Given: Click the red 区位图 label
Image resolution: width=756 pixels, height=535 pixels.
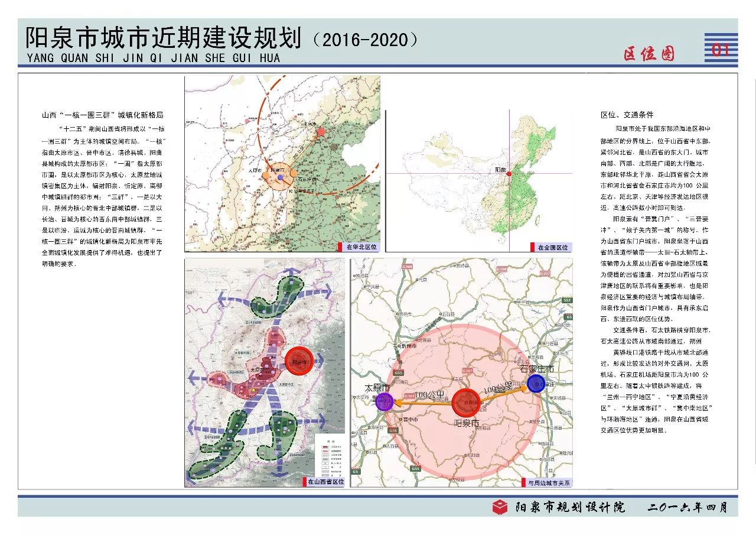Looking at the screenshot, I should pos(649,53).
